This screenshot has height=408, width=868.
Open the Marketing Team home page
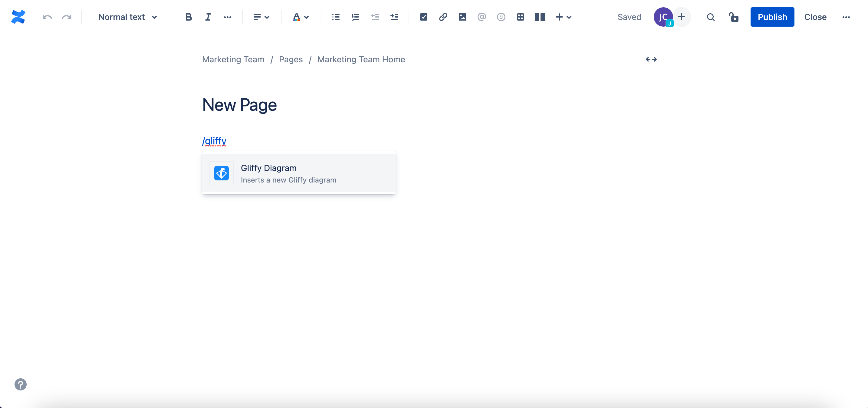coord(361,59)
